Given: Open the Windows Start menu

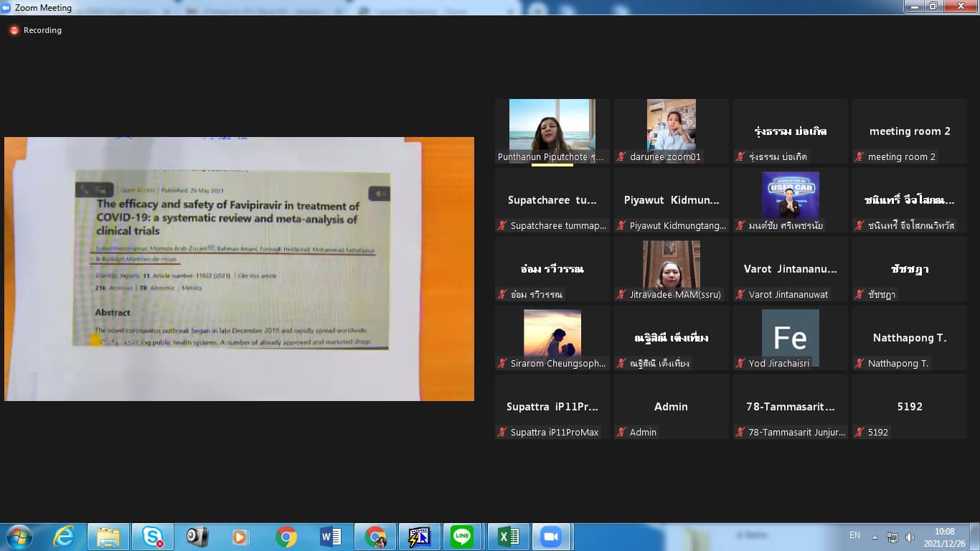Looking at the screenshot, I should (x=19, y=537).
